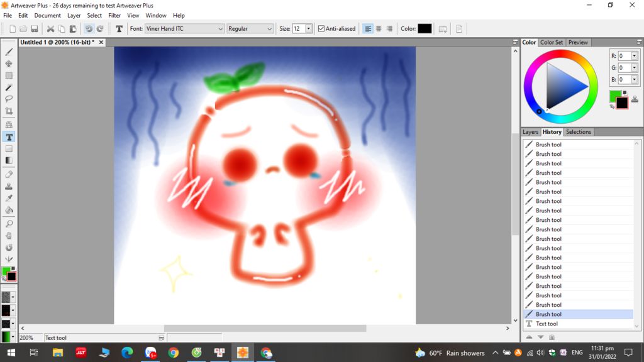Open the B value dropdown arrow
Screen dimensions: 644x362
click(634, 80)
